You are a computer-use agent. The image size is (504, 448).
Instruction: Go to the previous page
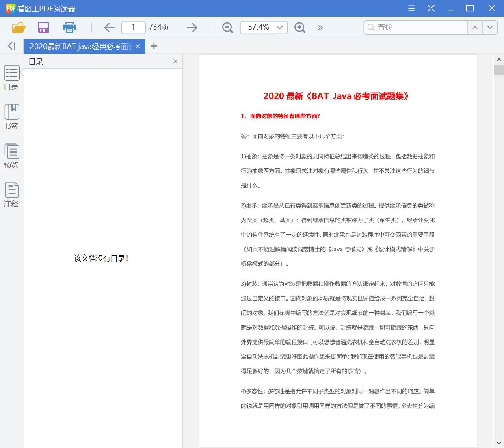click(x=109, y=27)
